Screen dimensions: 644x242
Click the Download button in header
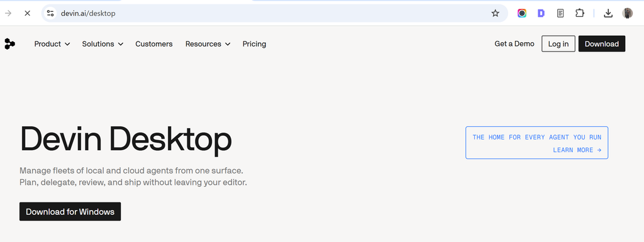[602, 44]
